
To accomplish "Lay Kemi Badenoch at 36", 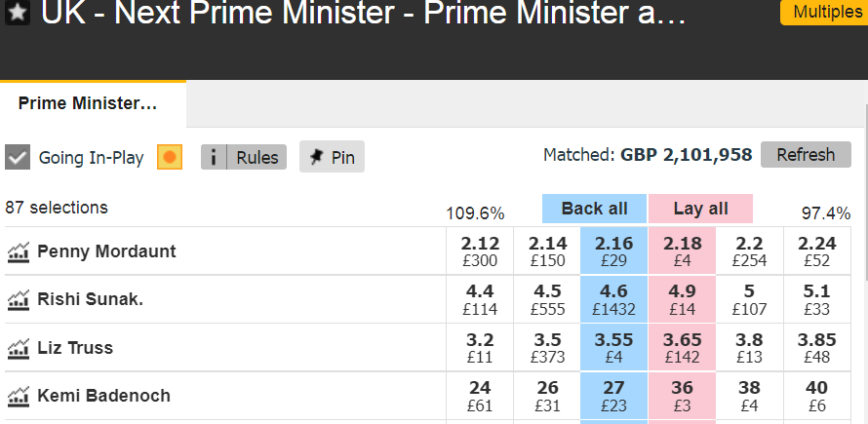I will pyautogui.click(x=682, y=396).
